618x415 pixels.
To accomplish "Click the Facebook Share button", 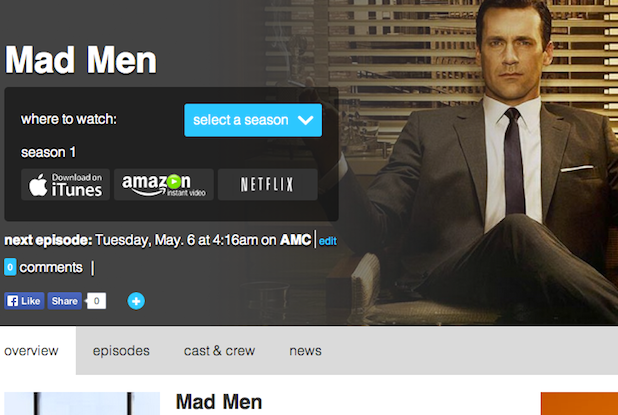I will (65, 301).
